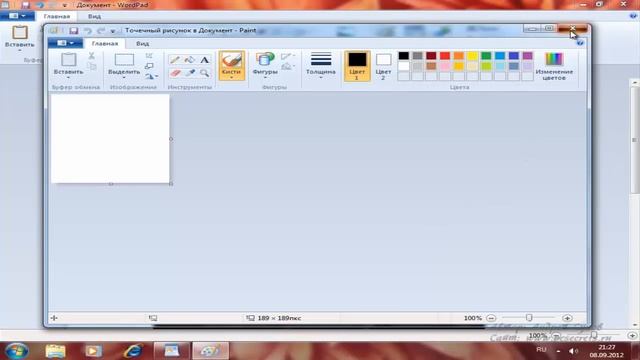Launch Internet Explorer from taskbar
Viewport: 640px width, 360px height.
(133, 351)
